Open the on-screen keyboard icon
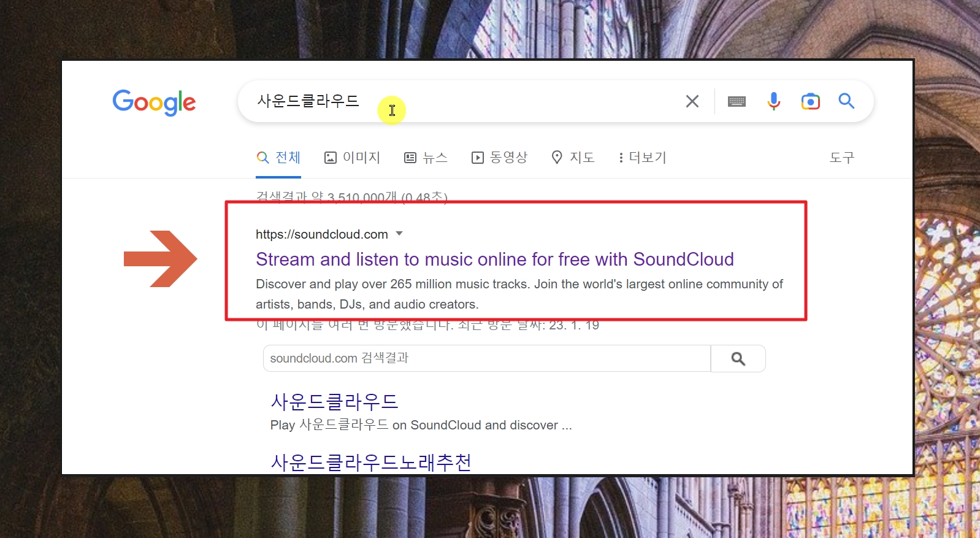Screen dimensions: 980x538 (737, 101)
